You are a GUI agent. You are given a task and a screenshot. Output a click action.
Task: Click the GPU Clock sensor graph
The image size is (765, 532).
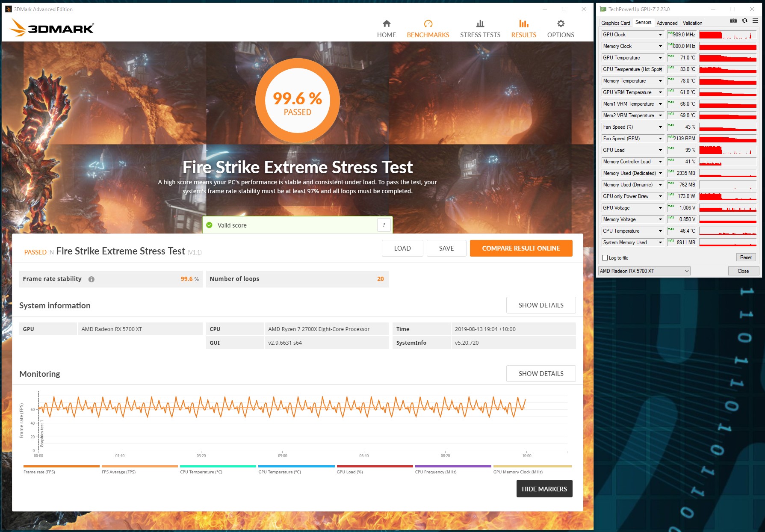(x=728, y=35)
